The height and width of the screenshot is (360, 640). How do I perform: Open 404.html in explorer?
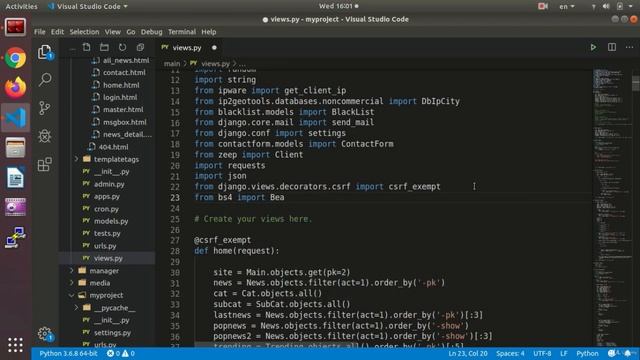[x=113, y=147]
